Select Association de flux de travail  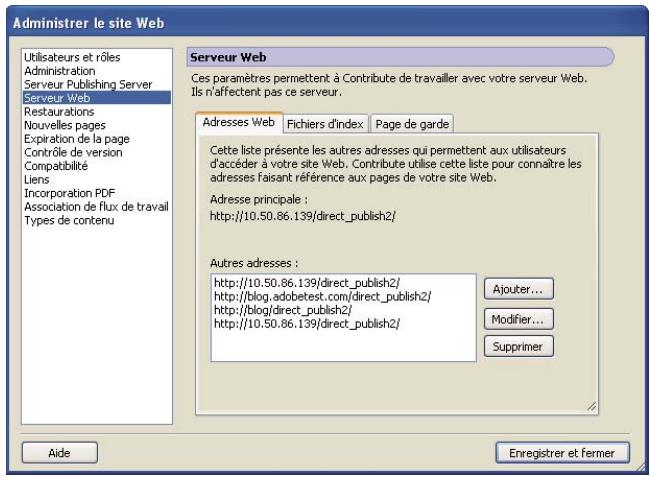pos(96,206)
